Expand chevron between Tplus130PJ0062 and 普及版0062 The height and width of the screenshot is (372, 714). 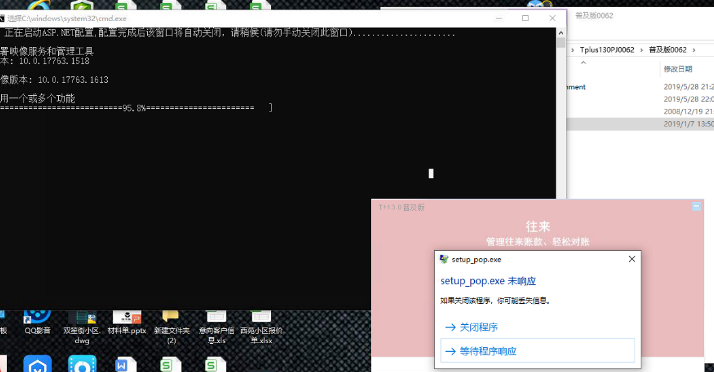click(642, 50)
